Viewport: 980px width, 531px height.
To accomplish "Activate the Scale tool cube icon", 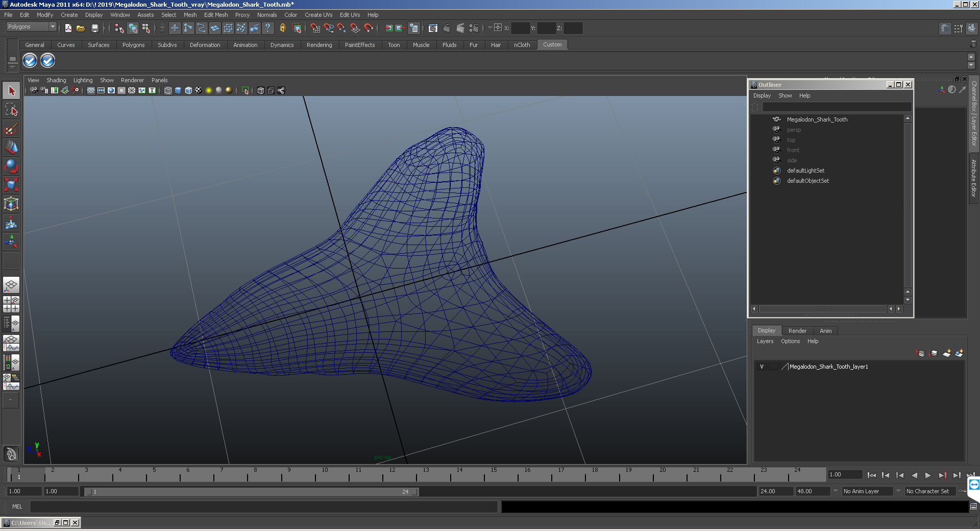I will 11,184.
